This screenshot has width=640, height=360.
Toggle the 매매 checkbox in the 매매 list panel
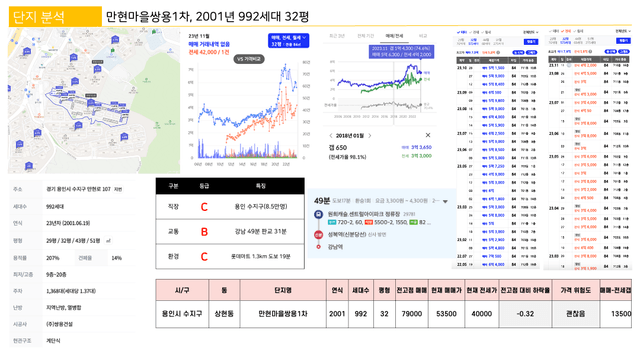(462, 32)
